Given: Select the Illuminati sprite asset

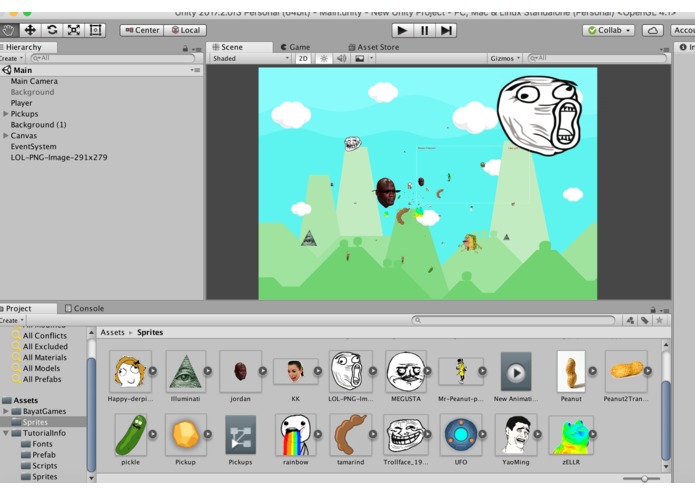Looking at the screenshot, I should pos(186,376).
